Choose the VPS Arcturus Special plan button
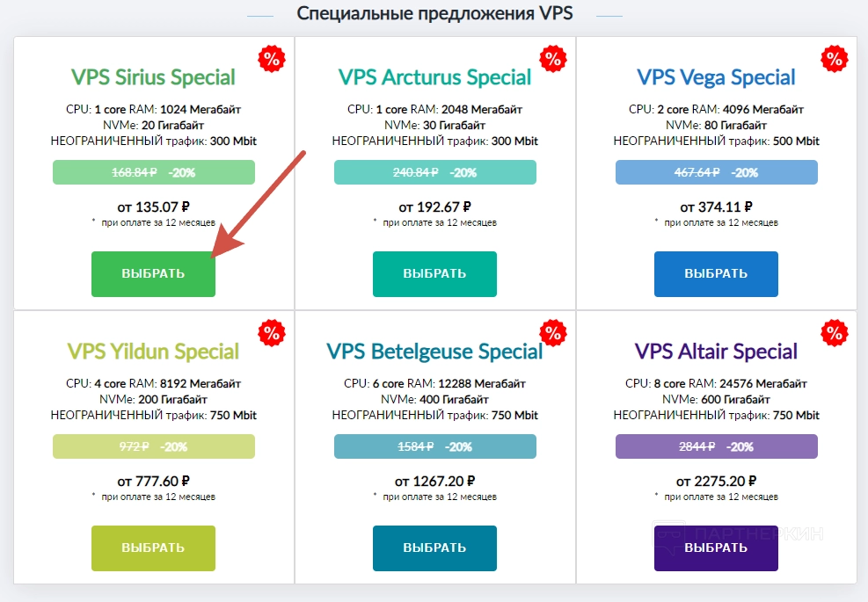 (x=434, y=273)
